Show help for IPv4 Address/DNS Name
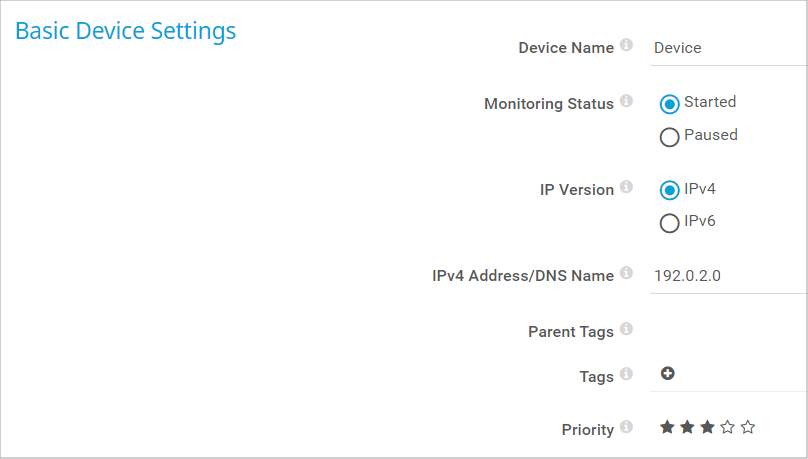Screen dimensions: 808x459 click(x=626, y=273)
